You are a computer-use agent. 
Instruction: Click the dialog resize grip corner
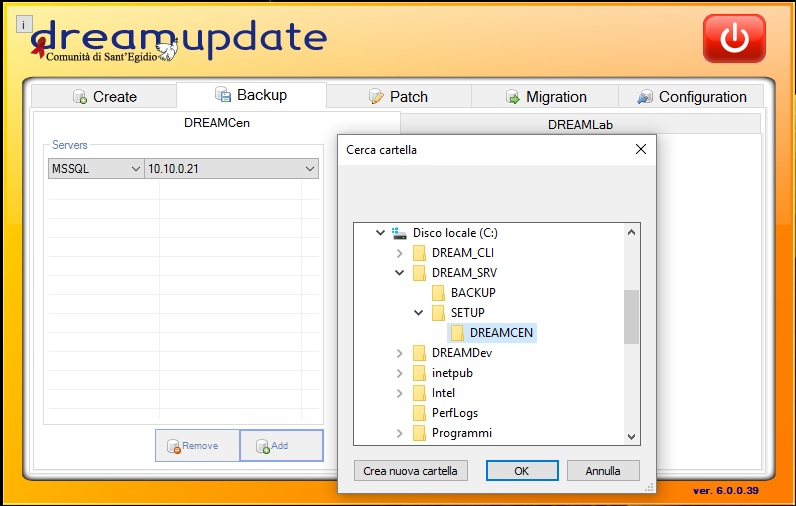click(649, 488)
